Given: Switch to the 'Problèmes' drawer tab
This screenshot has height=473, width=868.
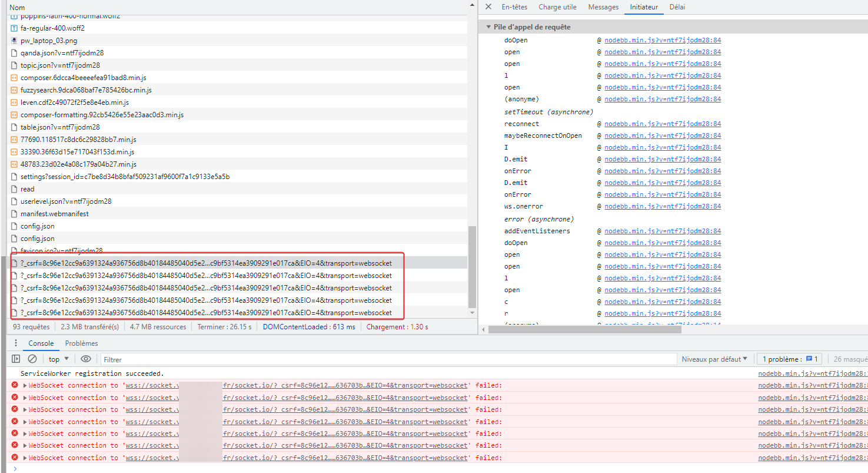Looking at the screenshot, I should coord(81,343).
